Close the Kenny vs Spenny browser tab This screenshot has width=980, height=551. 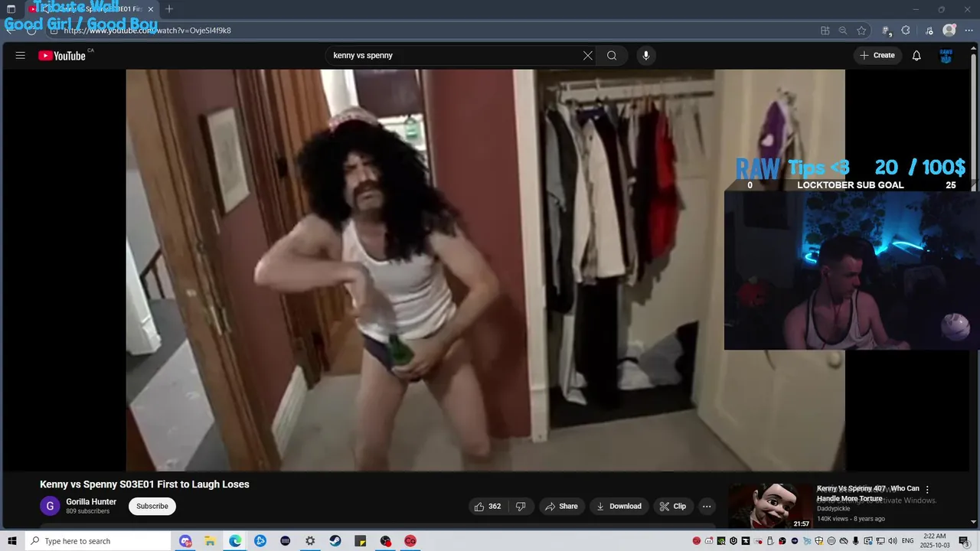coord(151,9)
